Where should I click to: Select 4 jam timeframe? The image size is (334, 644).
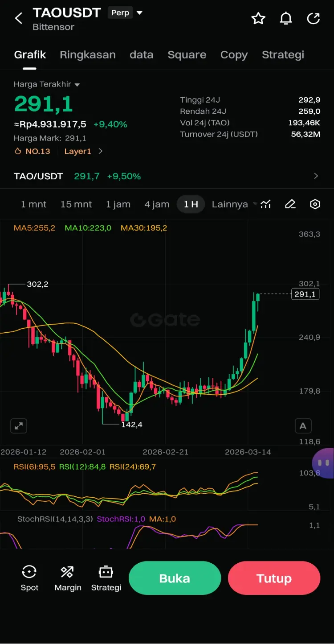tap(157, 204)
